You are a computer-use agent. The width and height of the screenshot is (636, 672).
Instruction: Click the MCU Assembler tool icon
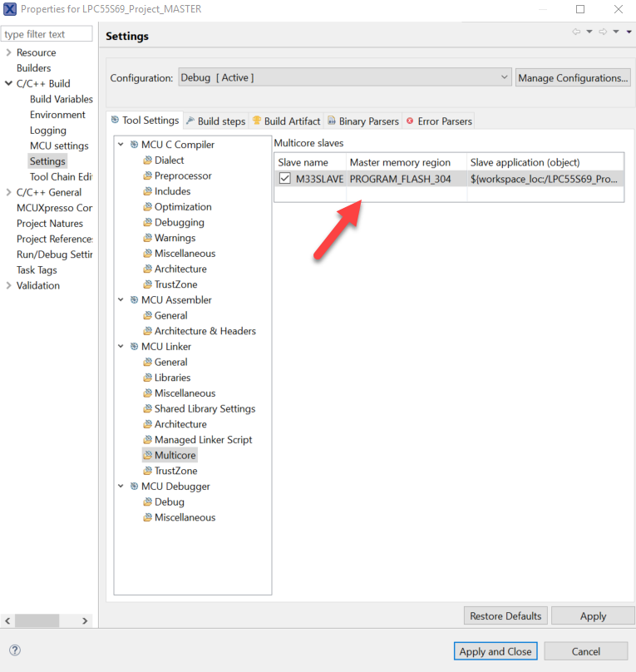point(134,300)
